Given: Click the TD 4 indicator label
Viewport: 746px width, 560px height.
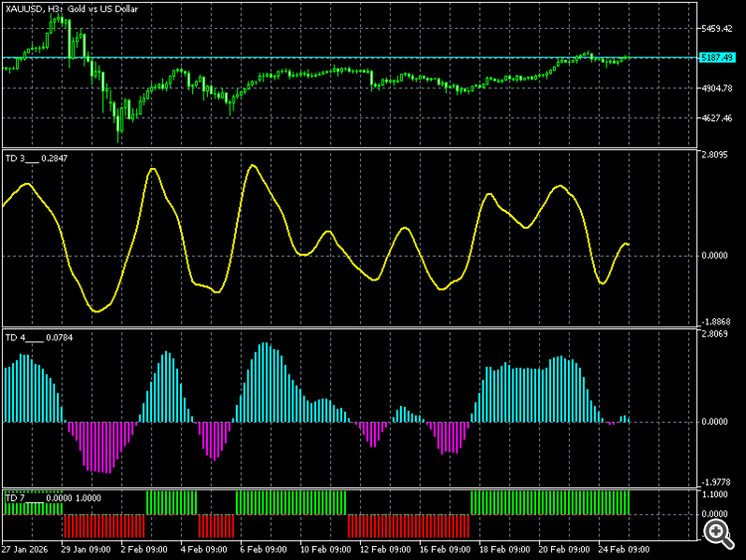Looking at the screenshot, I should click(x=39, y=338).
